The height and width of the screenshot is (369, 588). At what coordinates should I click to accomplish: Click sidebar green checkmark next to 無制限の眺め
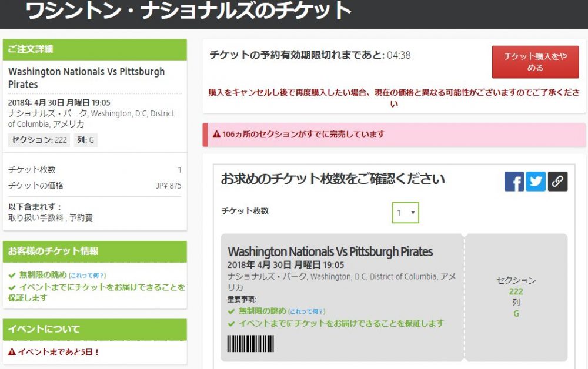(x=12, y=276)
